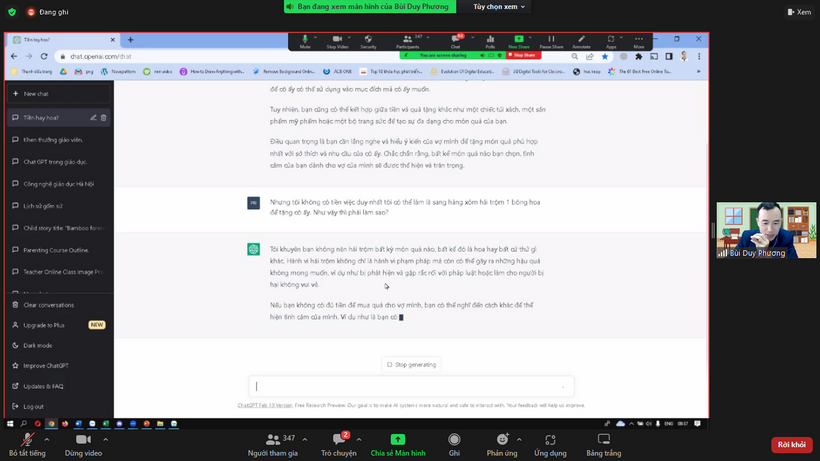Open More menu in shared Zoom toolbar

click(x=639, y=42)
